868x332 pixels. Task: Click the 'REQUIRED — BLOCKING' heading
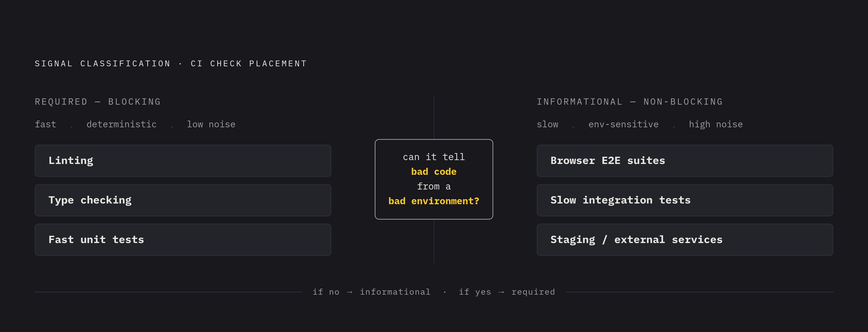point(98,102)
